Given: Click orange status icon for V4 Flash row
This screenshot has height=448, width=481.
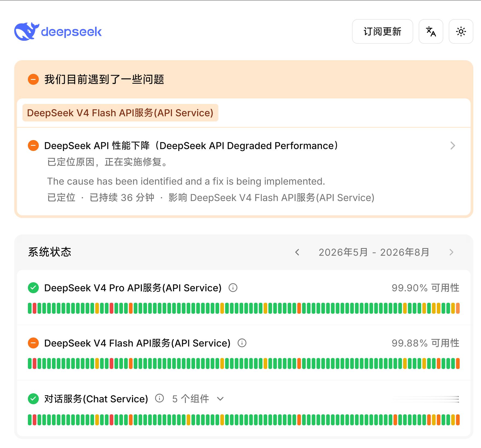Looking at the screenshot, I should coord(33,343).
